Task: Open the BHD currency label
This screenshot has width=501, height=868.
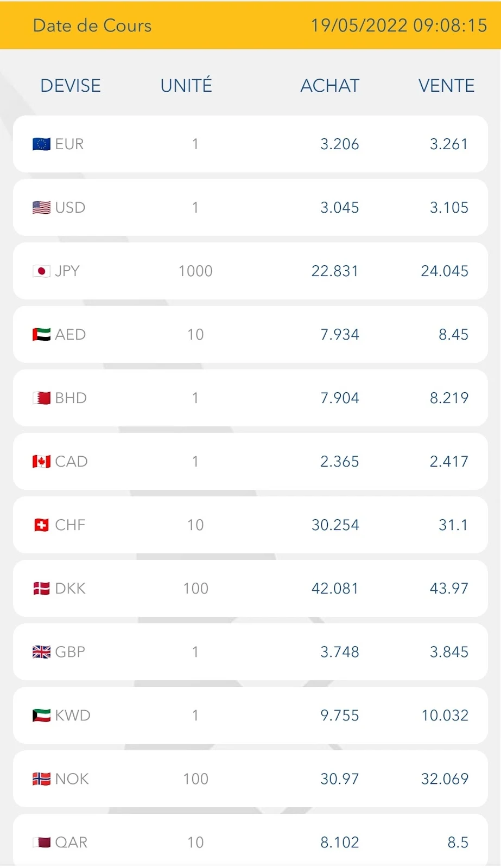Action: [71, 398]
